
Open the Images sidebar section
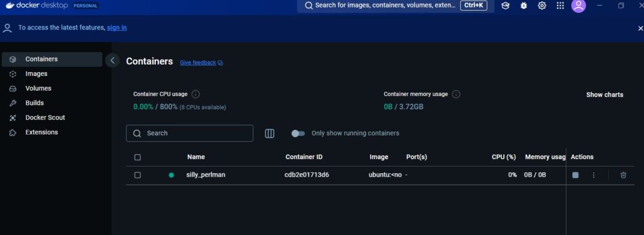tap(52, 74)
